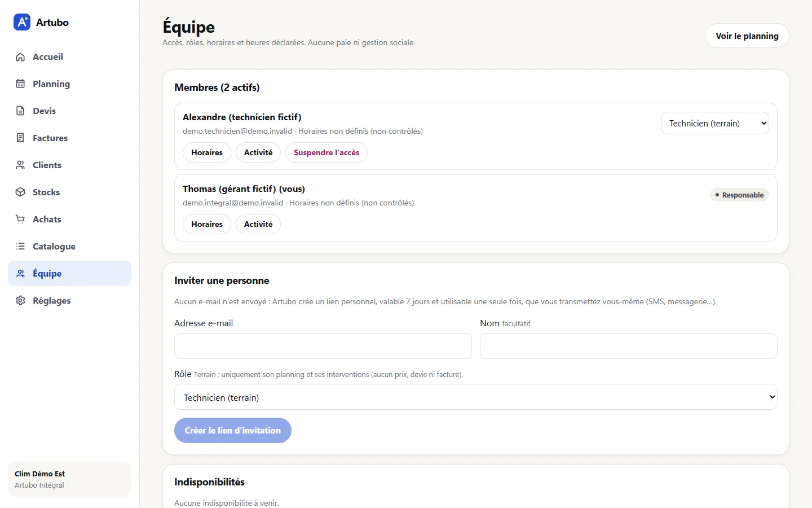Image resolution: width=812 pixels, height=508 pixels.
Task: View Activité for Thomas
Action: point(258,224)
